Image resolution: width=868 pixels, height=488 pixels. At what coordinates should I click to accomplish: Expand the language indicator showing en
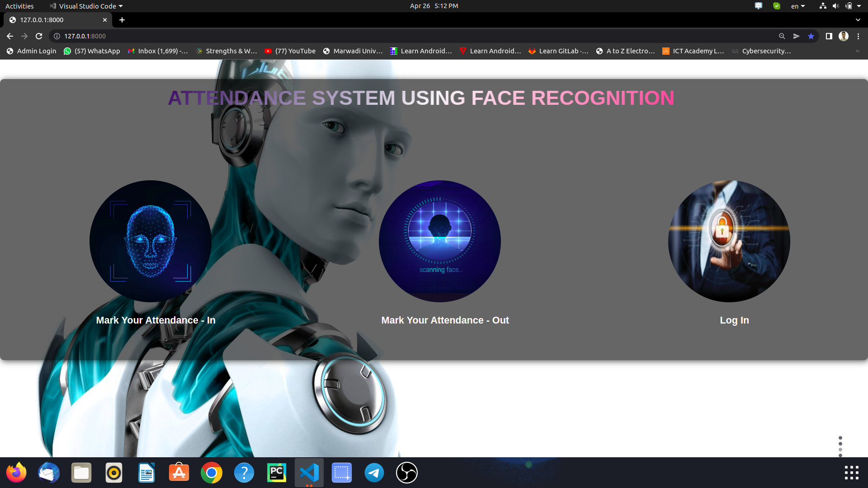(x=797, y=6)
